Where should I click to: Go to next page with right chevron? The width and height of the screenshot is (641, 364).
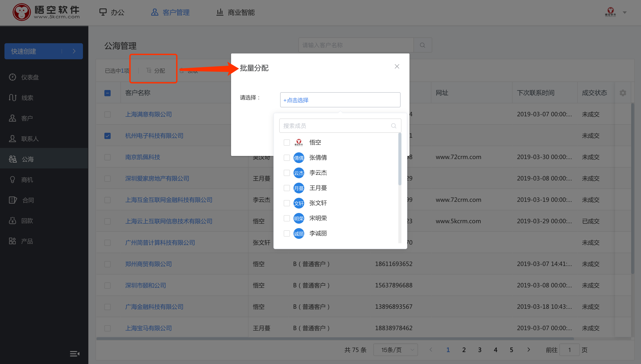[528, 350]
